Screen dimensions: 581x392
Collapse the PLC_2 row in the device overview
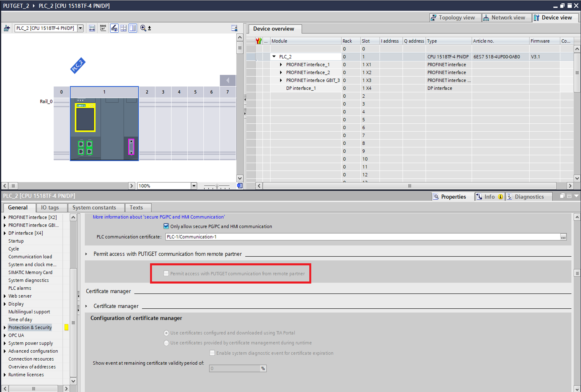click(274, 57)
